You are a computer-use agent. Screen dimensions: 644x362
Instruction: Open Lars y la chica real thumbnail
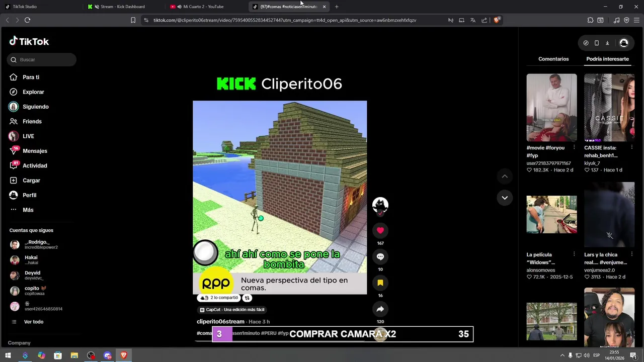[609, 215]
